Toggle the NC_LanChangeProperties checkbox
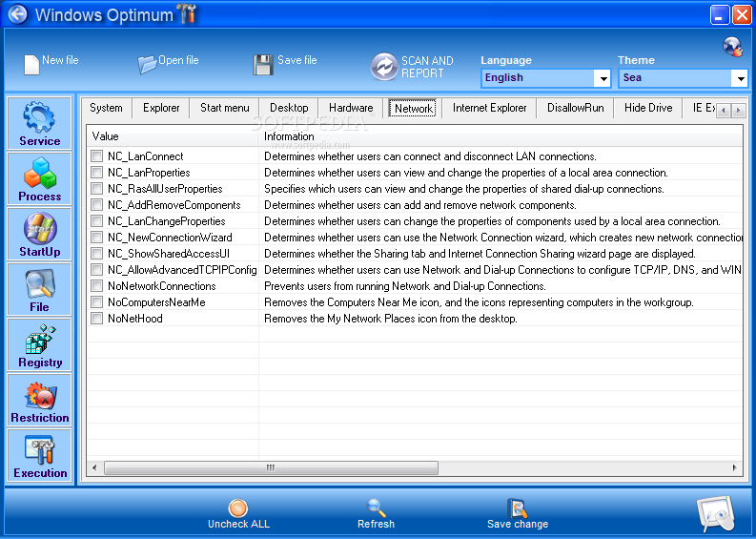The width and height of the screenshot is (756, 539). pos(97,221)
